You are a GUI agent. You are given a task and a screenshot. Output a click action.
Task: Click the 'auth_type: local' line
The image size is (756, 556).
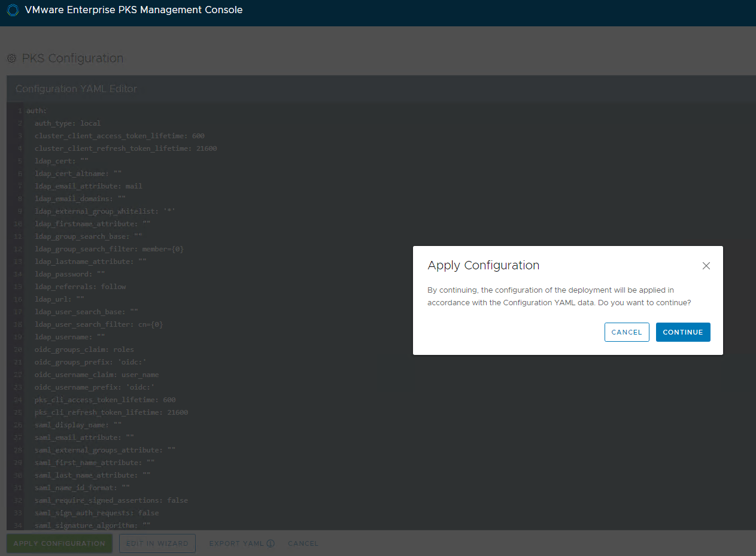click(68, 123)
